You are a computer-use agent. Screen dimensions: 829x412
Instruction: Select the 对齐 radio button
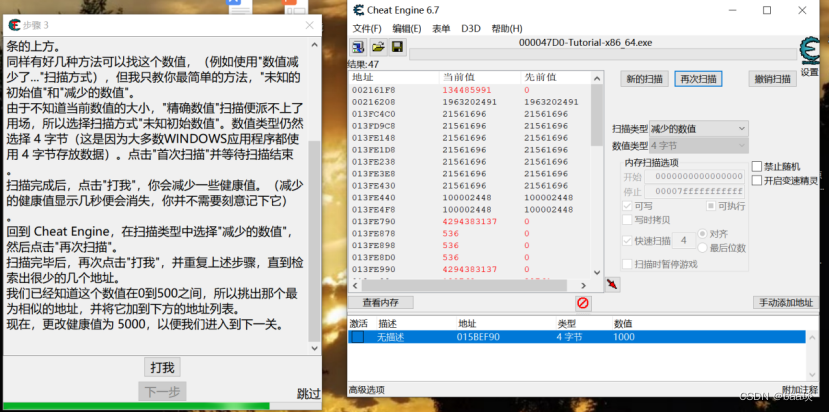click(702, 233)
